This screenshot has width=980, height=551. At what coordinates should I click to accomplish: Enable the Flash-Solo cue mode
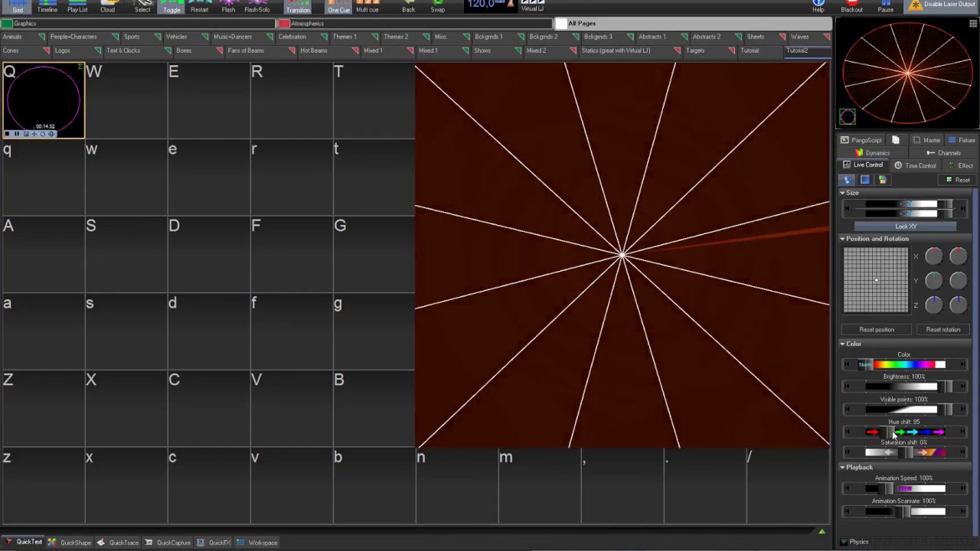[257, 7]
